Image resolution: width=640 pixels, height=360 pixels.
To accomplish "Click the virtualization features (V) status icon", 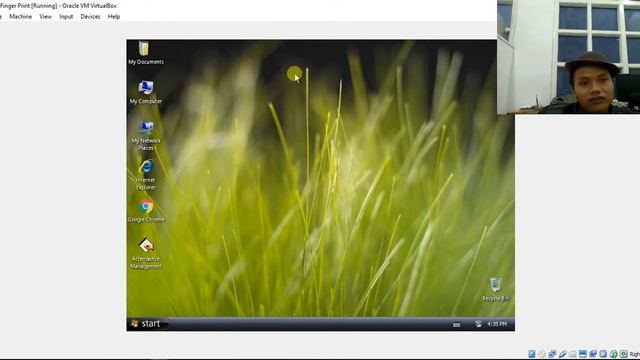I will pyautogui.click(x=603, y=354).
